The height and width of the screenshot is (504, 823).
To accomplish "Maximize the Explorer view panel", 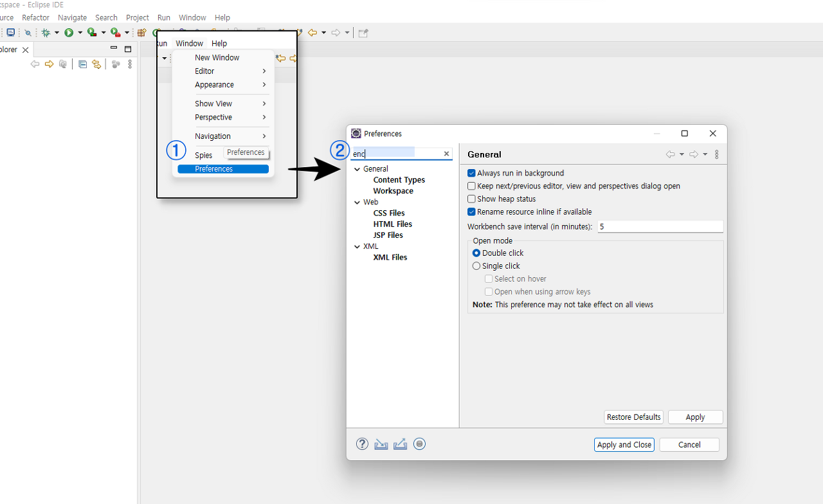I will tap(127, 49).
